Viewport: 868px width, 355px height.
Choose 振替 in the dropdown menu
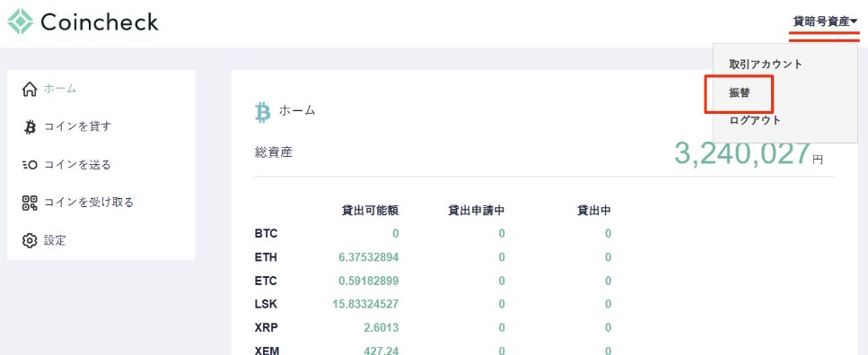point(740,93)
